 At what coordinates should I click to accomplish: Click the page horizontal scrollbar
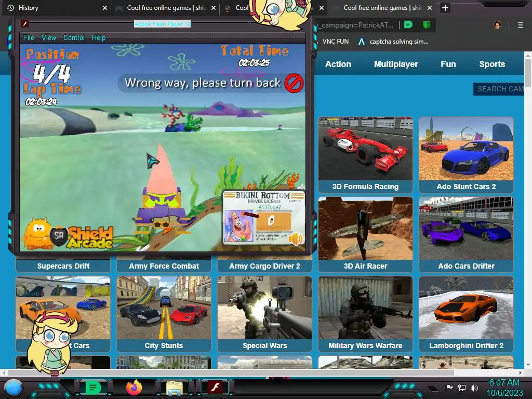[x=231, y=373]
